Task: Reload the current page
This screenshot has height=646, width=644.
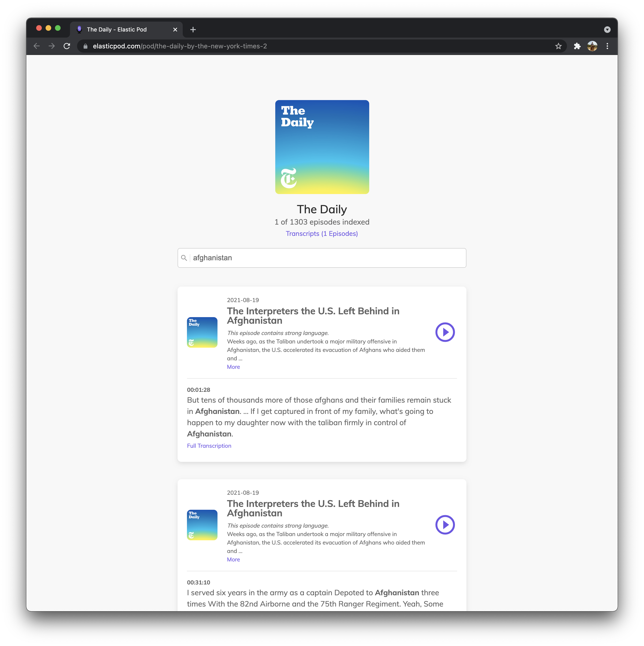Action: click(67, 46)
